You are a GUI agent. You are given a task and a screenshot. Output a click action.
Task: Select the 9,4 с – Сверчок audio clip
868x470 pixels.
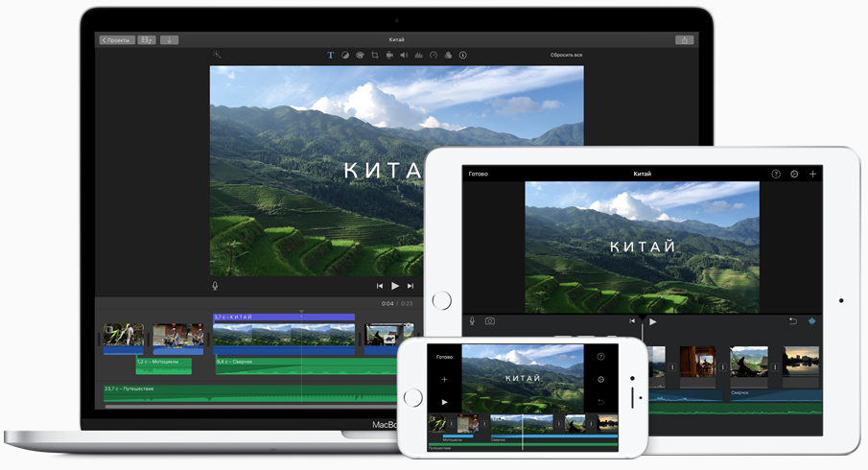(306, 365)
